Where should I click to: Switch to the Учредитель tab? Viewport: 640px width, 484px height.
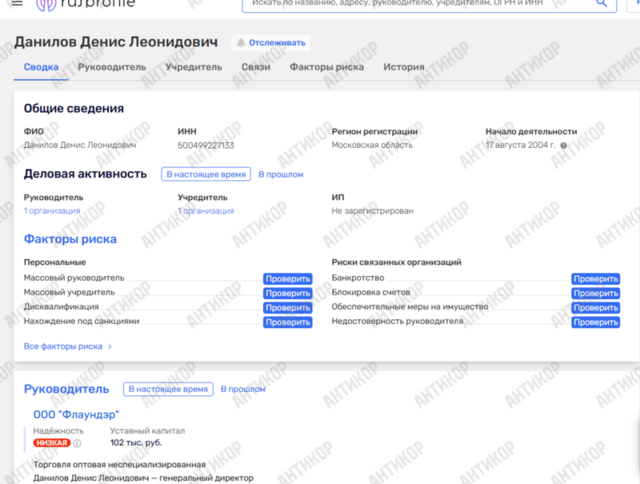pyautogui.click(x=194, y=67)
